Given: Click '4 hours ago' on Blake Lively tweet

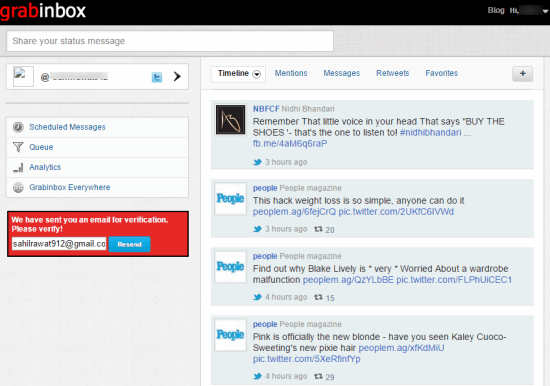Looking at the screenshot, I should click(286, 297).
